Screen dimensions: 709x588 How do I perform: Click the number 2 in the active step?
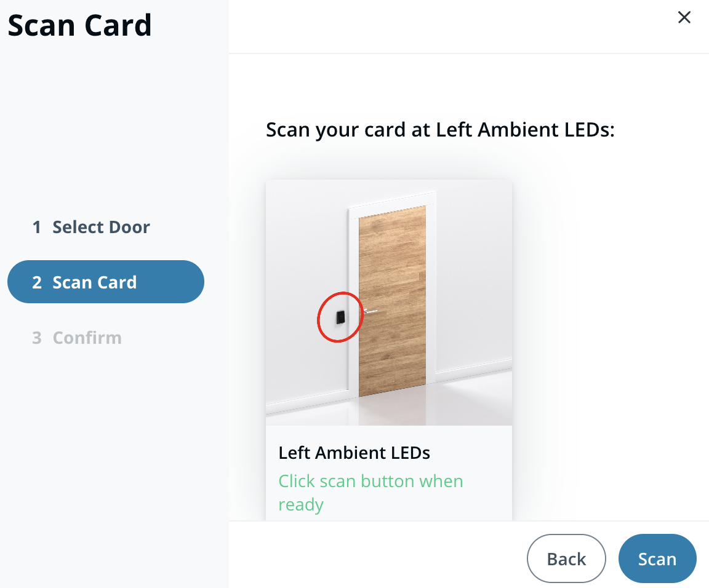point(37,283)
